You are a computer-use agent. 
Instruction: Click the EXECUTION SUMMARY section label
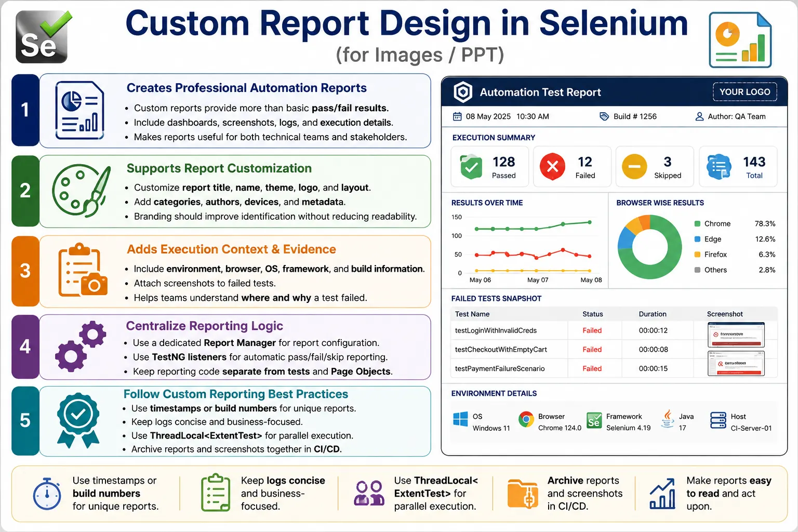pyautogui.click(x=494, y=138)
